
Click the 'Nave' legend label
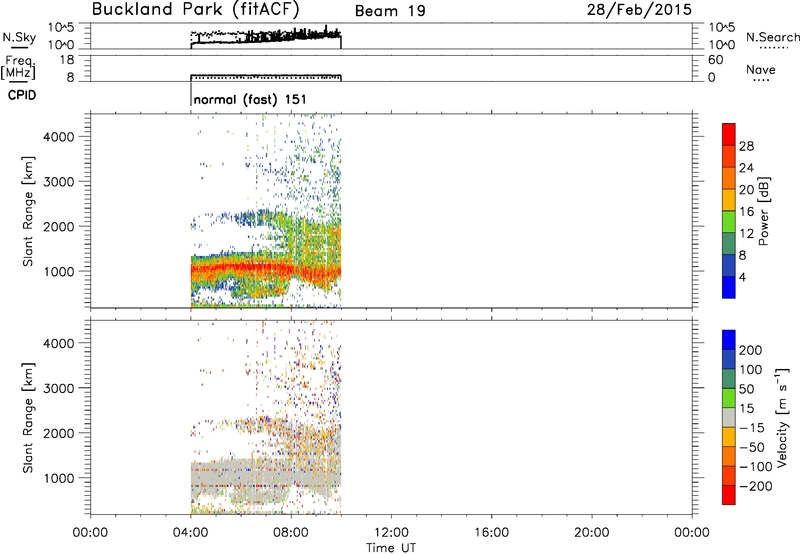click(761, 69)
